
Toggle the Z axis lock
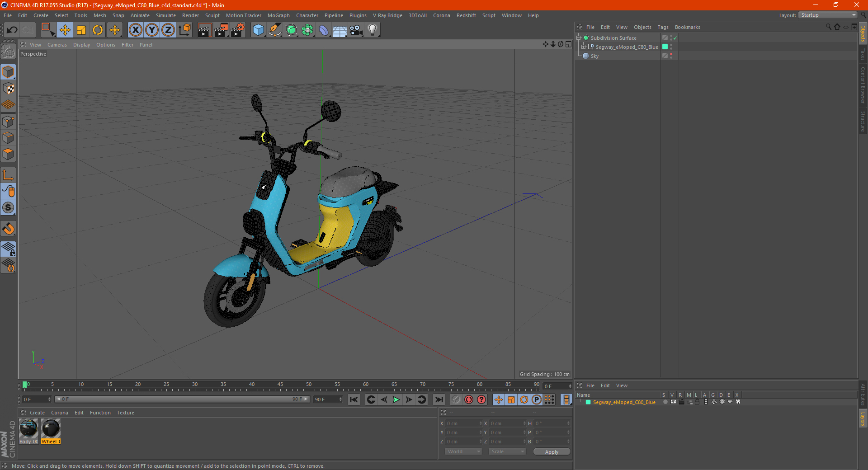[x=168, y=30]
